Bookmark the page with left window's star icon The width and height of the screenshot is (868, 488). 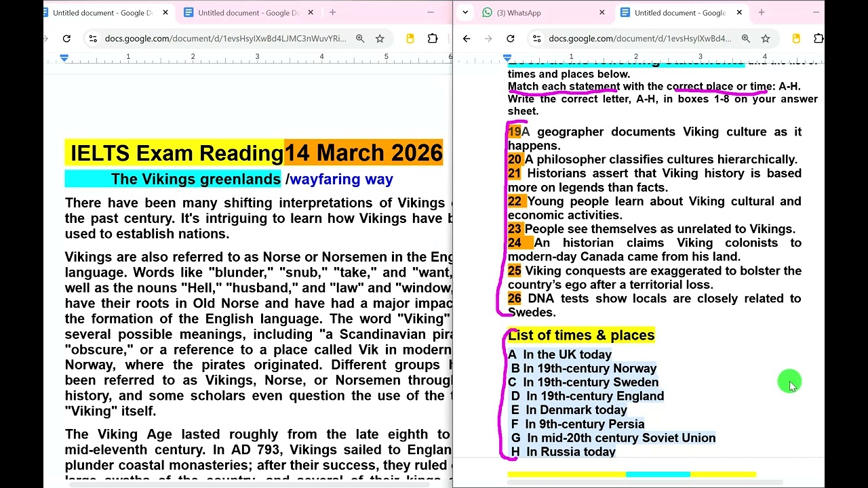(380, 39)
